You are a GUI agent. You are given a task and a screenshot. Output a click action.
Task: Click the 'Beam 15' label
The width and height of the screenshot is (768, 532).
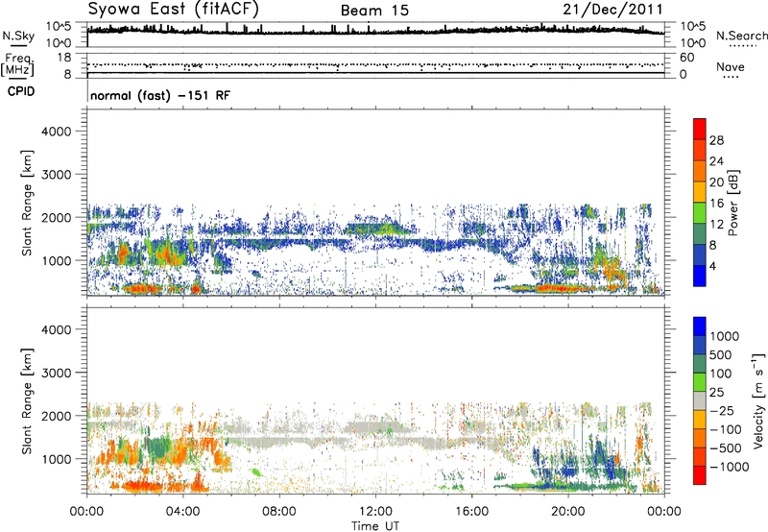374,11
